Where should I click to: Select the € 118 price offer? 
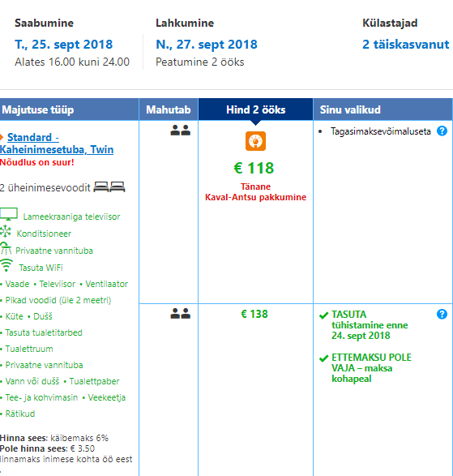(254, 168)
